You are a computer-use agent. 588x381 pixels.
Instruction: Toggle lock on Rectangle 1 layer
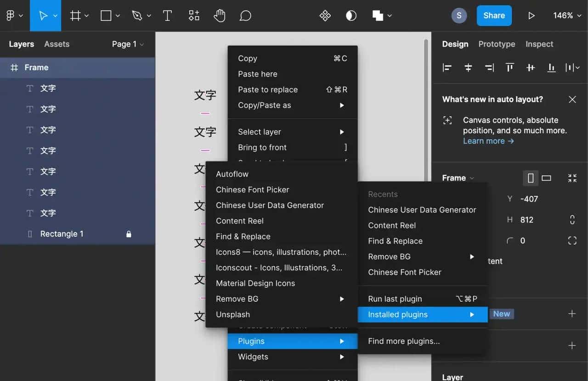coord(129,234)
